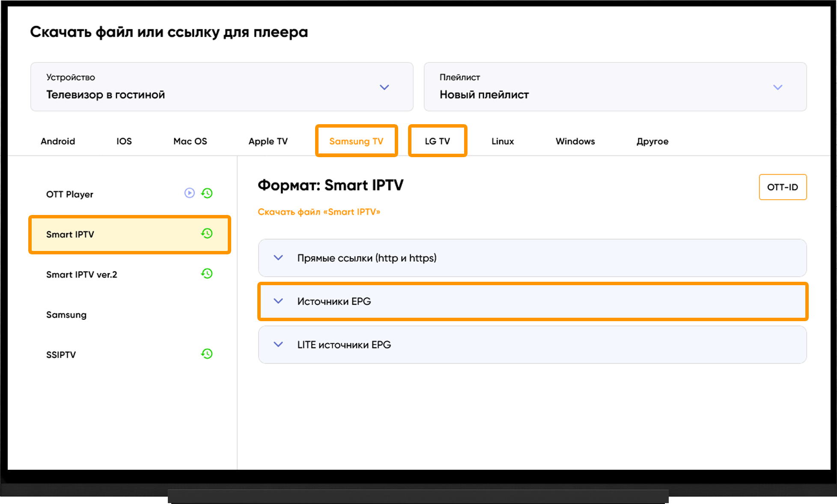Expand the LITE источники EPG section

[x=532, y=345]
